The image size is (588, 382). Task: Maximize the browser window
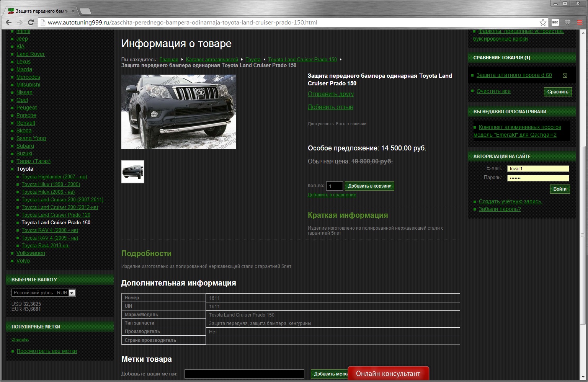click(x=565, y=3)
